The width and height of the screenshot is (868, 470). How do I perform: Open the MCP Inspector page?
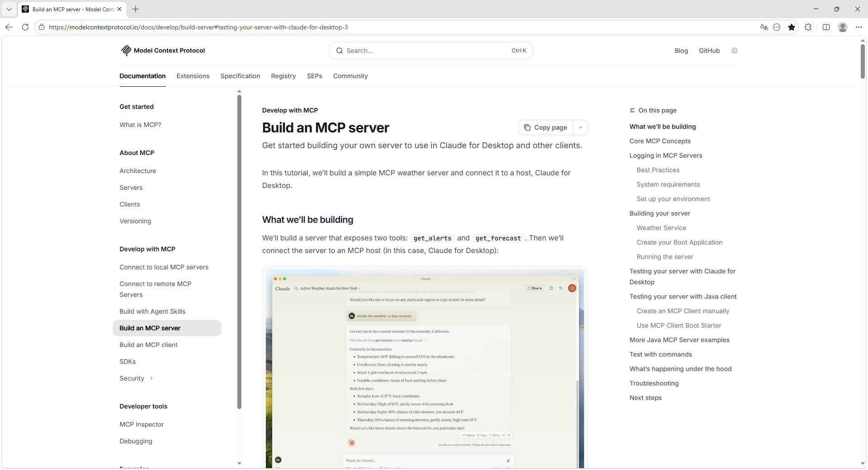pos(142,424)
